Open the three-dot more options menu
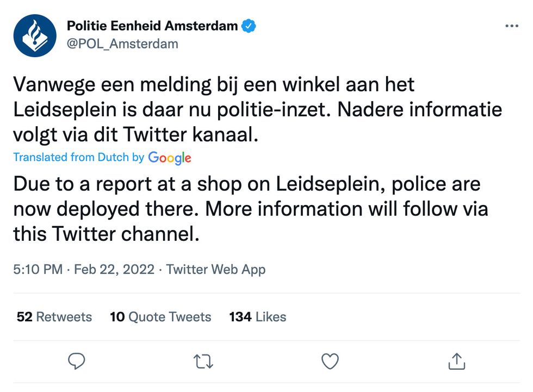Image resolution: width=533 pixels, height=392 pixels. click(512, 26)
